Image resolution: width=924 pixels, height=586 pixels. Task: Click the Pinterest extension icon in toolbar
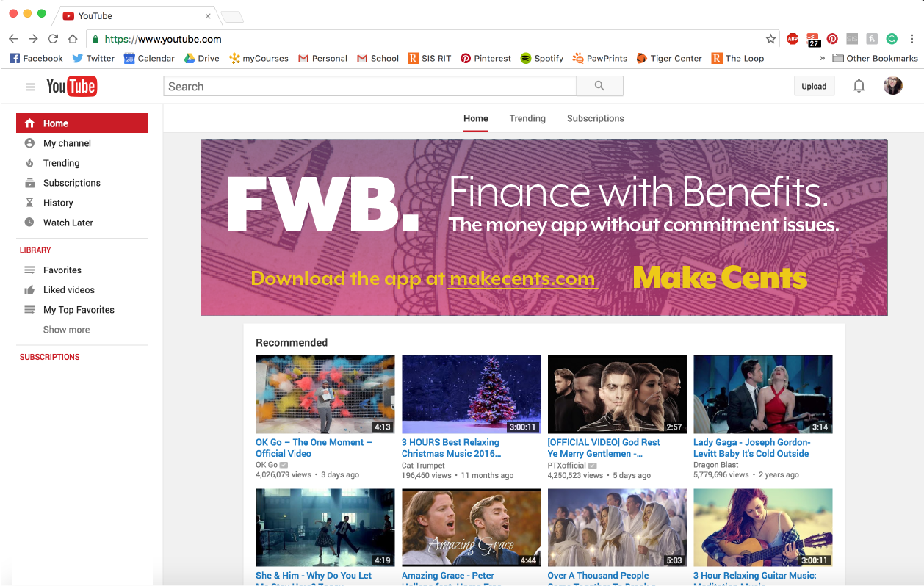click(x=832, y=39)
